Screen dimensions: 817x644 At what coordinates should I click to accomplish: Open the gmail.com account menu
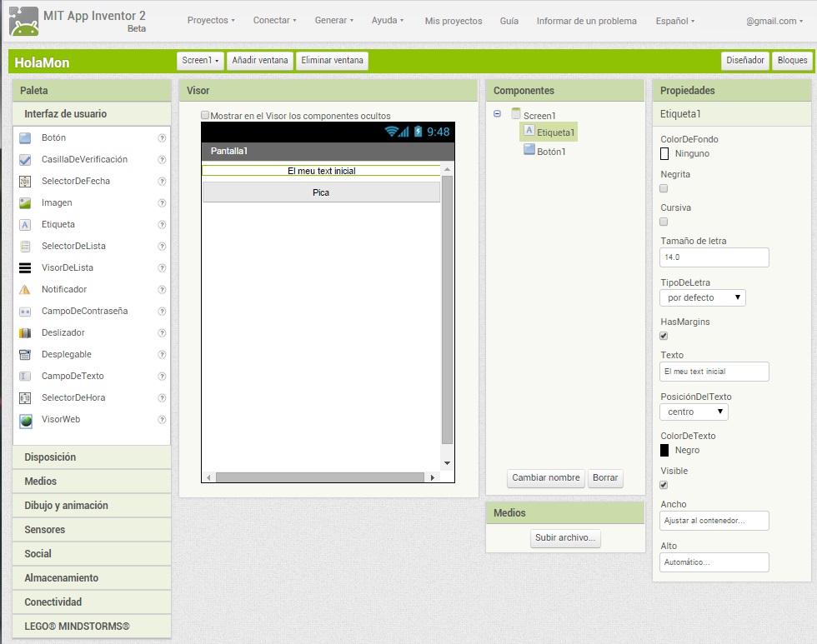click(x=774, y=22)
